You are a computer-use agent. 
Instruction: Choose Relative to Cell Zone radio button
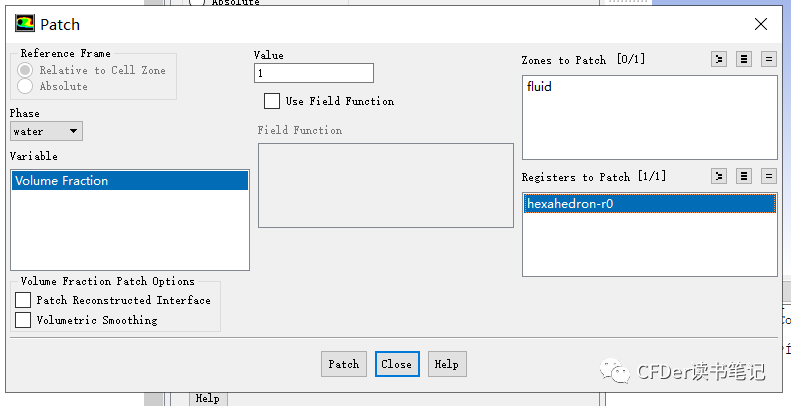click(25, 70)
